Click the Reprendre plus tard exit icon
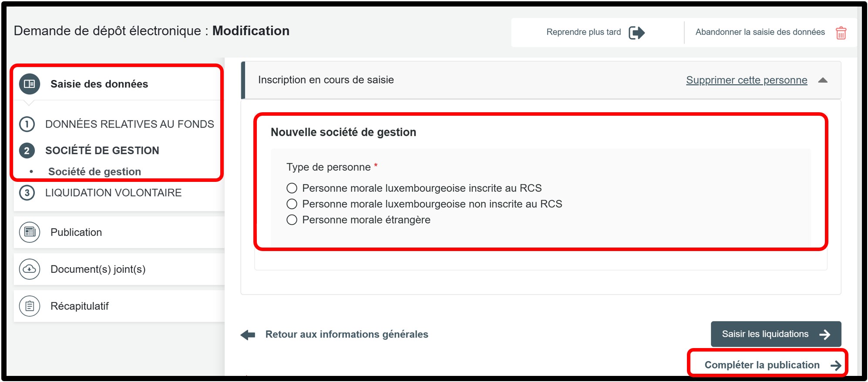Screen dimensions: 868x382 click(x=636, y=33)
